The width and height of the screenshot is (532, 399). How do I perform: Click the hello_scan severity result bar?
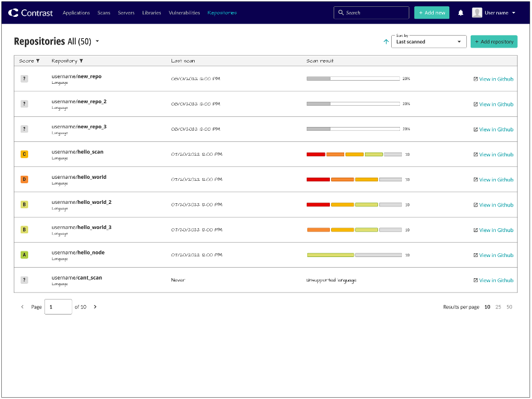(x=354, y=154)
